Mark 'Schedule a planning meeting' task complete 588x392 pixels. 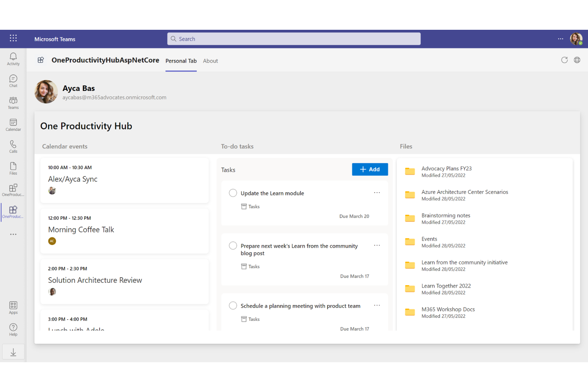tap(233, 305)
